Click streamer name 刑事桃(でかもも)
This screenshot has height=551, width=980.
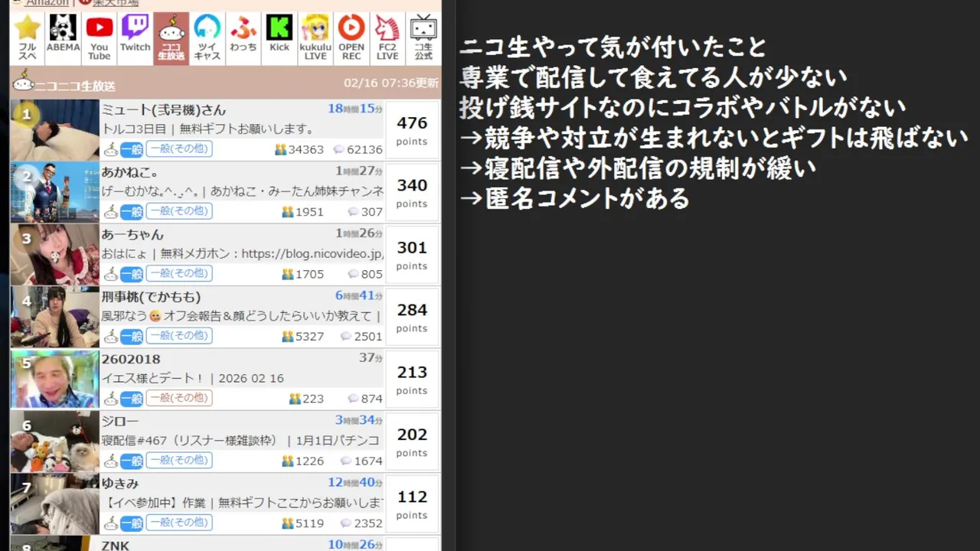pyautogui.click(x=151, y=297)
